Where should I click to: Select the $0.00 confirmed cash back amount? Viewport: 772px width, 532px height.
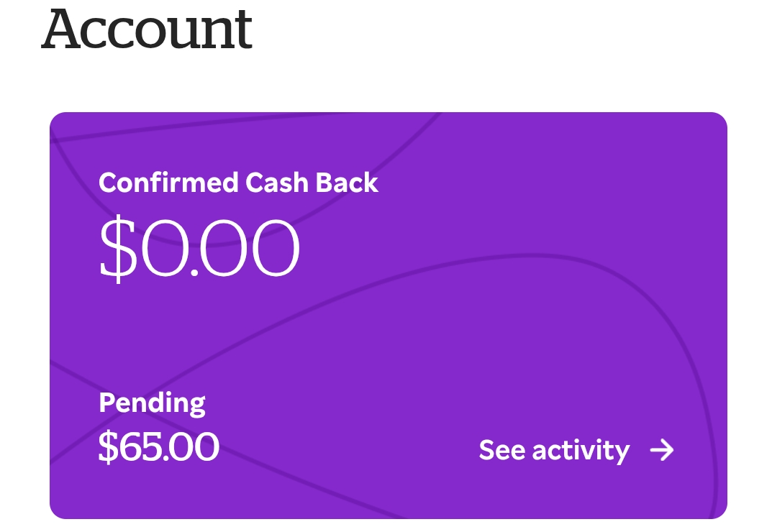[199, 249]
